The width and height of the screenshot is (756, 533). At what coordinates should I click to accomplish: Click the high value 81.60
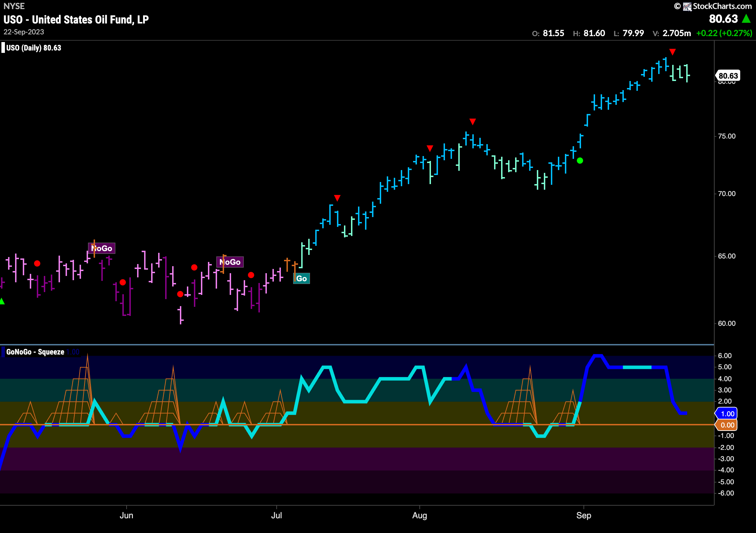[x=594, y=33]
